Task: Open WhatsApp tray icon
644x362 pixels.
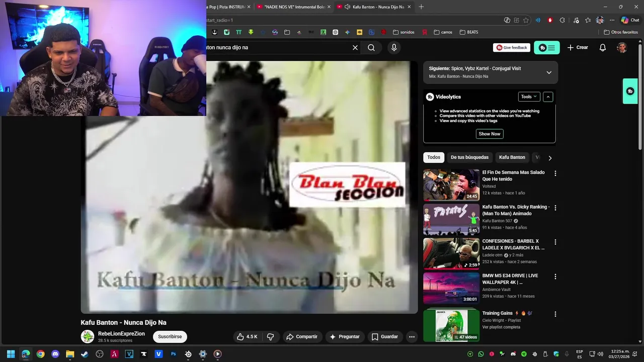Action: click(481, 354)
